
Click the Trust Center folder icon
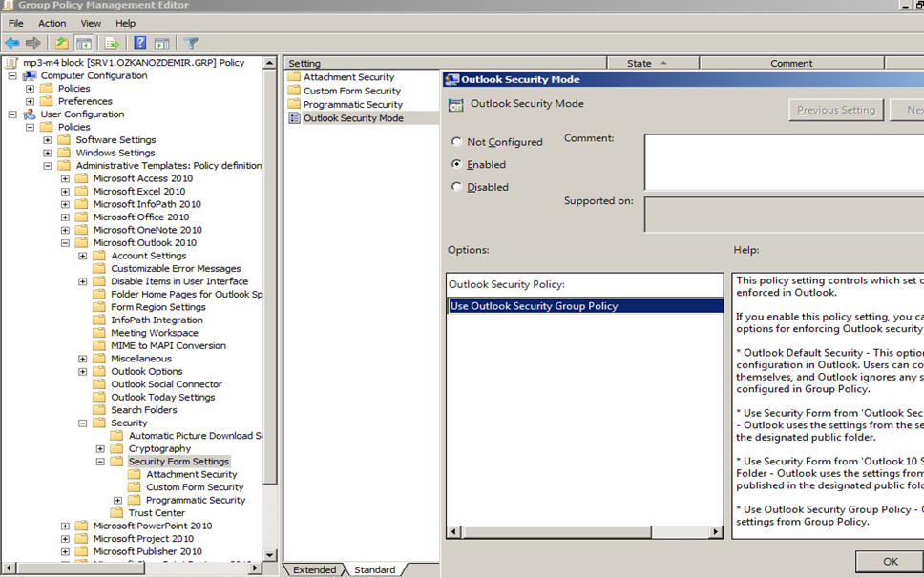click(x=117, y=513)
